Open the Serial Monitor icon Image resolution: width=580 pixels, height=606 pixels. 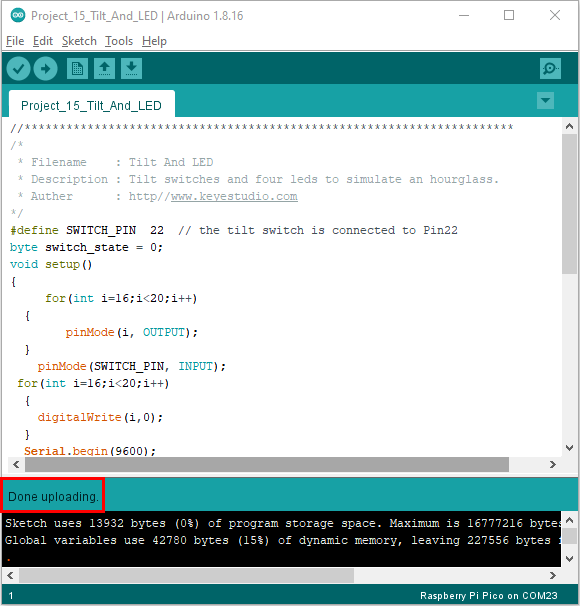[x=550, y=69]
